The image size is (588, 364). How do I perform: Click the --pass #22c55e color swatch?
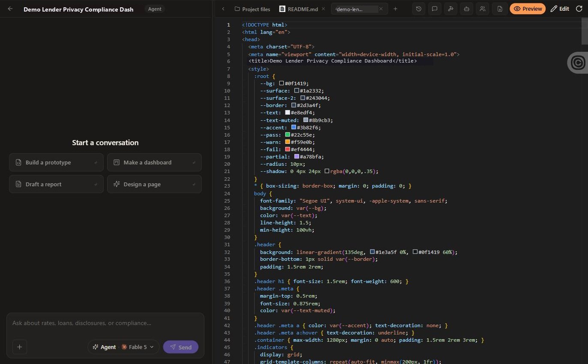[x=288, y=135]
